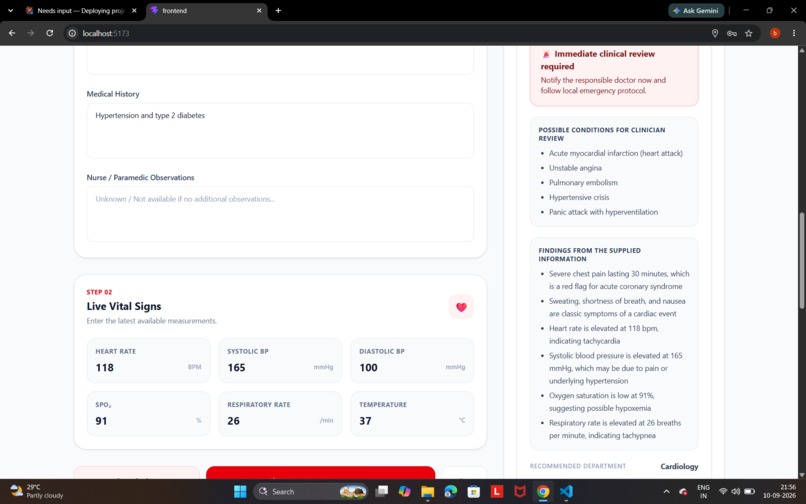Screen dimensions: 806x504
Task: Click the page vertical scrollbar thumb
Action: tap(801, 260)
